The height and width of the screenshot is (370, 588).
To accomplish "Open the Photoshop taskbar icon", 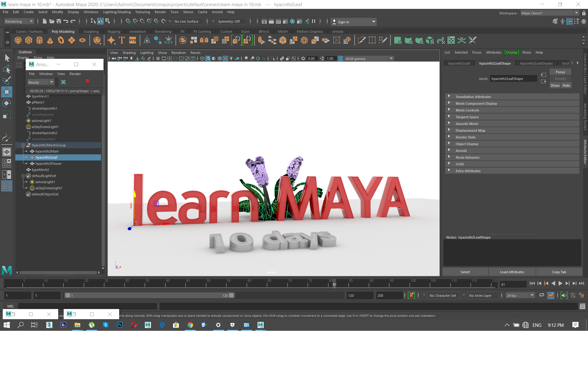I will coord(120,325).
